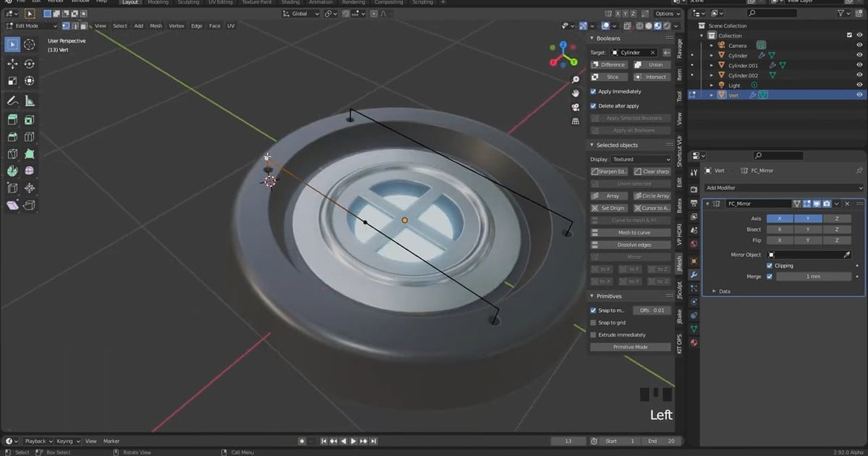Toggle Delete after apply checkbox
Viewport: 868px width, 456px height.
594,106
